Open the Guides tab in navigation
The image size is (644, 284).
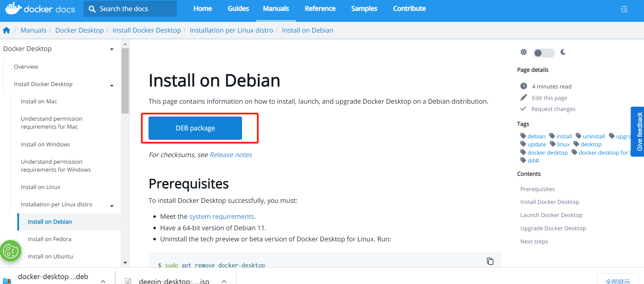pyautogui.click(x=238, y=9)
